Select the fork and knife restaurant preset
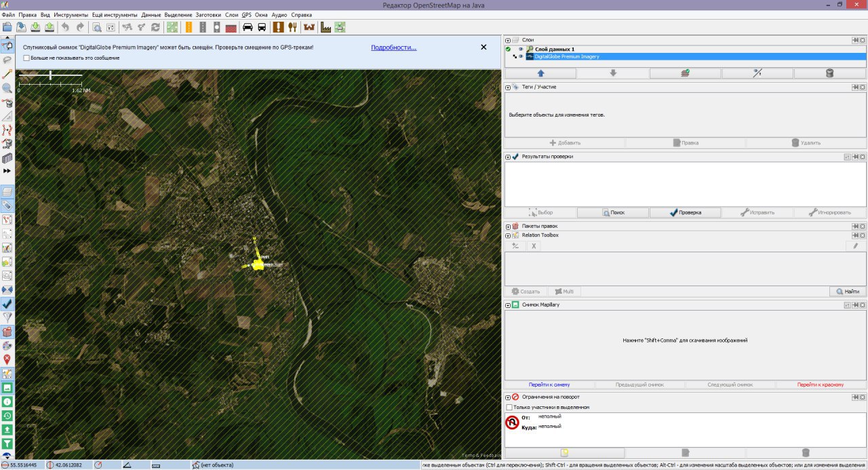868x470 pixels. point(292,27)
